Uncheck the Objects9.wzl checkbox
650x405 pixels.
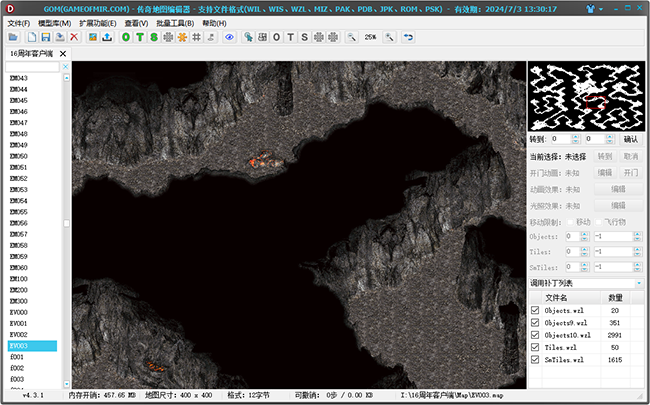point(535,323)
